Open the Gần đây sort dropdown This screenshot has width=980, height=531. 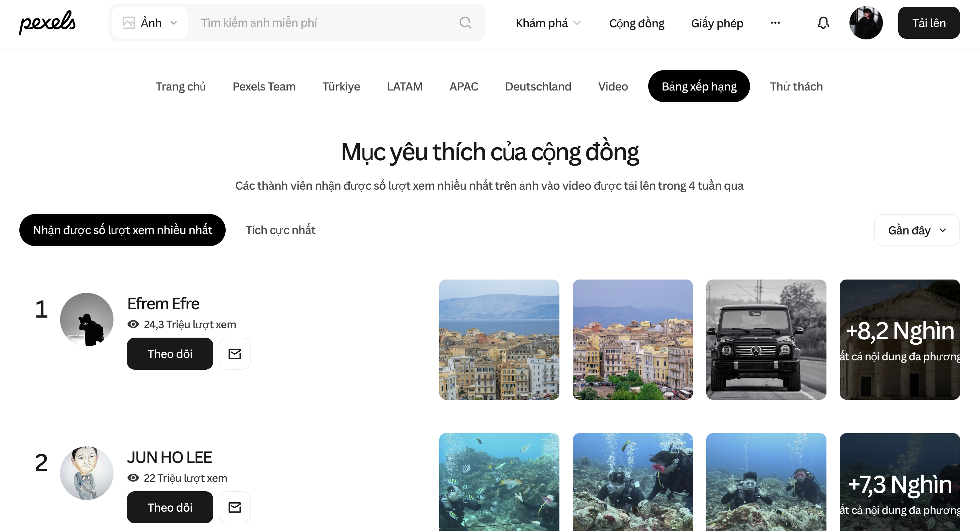pyautogui.click(x=917, y=230)
